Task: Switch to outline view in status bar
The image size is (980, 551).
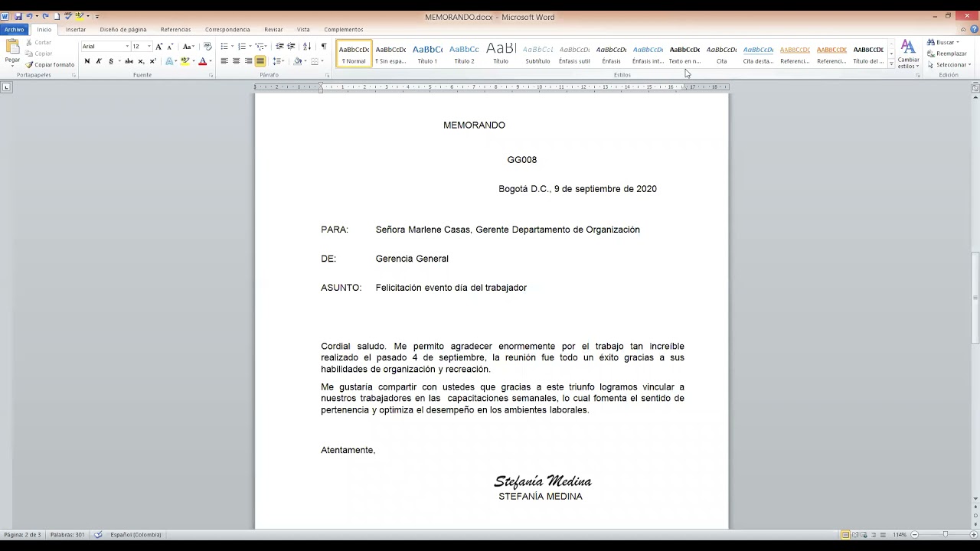Action: coord(874,535)
